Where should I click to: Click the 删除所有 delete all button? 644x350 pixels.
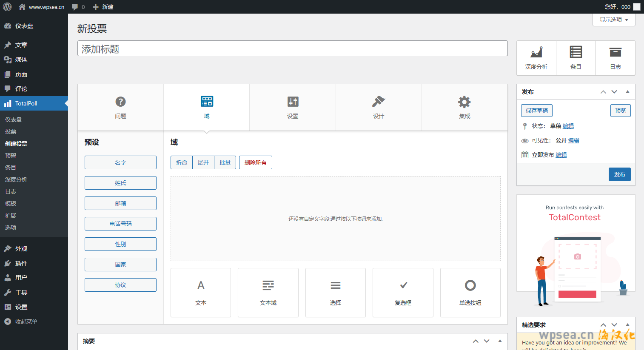coord(255,162)
